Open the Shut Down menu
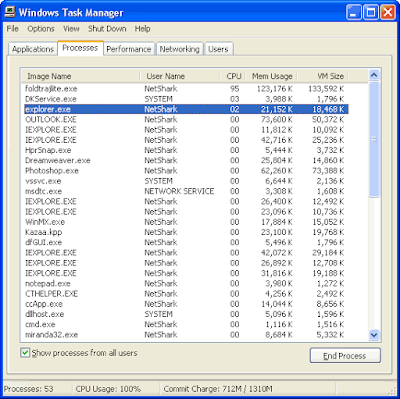The image size is (400, 399). click(x=107, y=29)
